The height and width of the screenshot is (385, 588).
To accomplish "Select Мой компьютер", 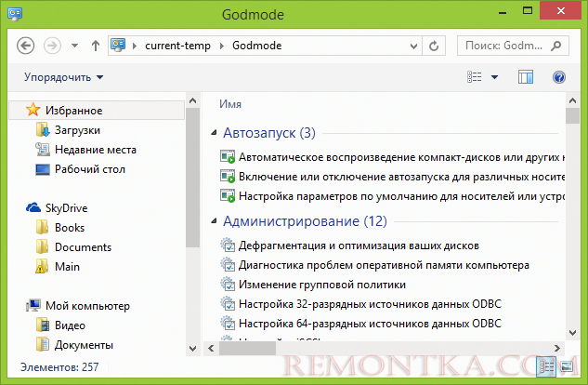I will (x=87, y=306).
